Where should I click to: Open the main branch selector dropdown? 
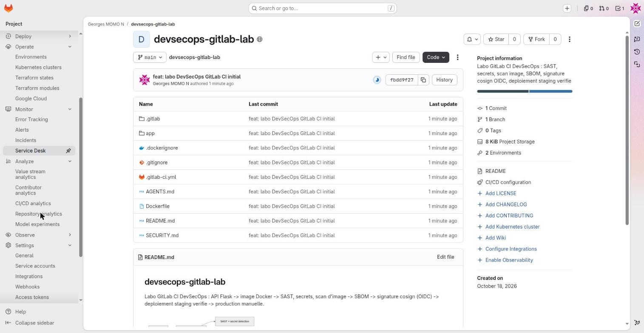pos(150,57)
